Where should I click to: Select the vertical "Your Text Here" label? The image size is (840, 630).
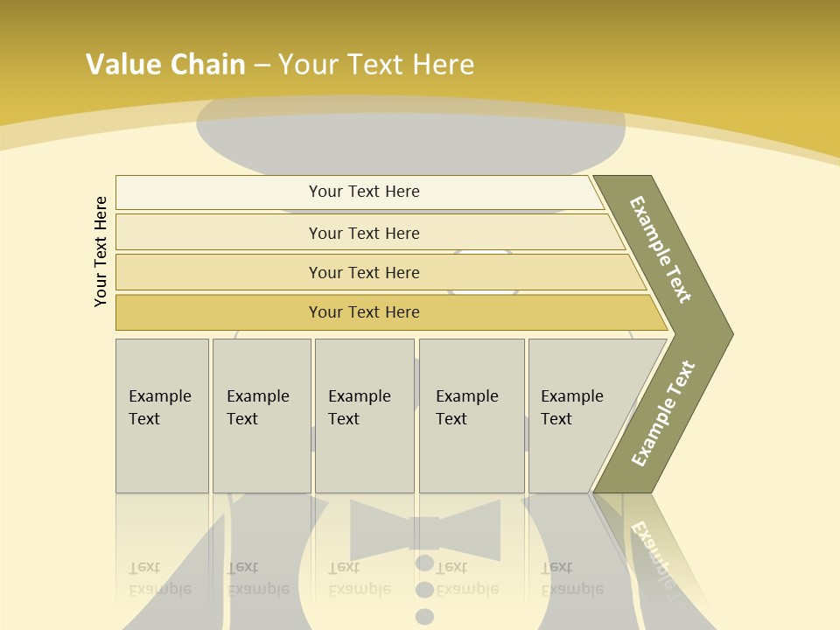pyautogui.click(x=101, y=252)
